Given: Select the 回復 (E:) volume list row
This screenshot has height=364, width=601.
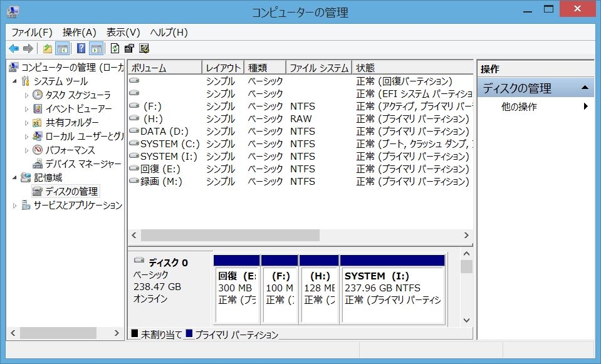Looking at the screenshot, I should pos(301,169).
